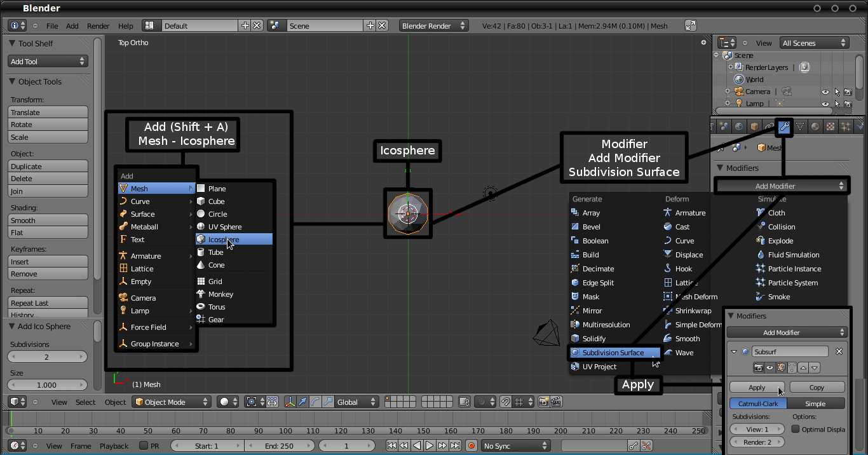Toggle Camera renderability in outliner

coord(848,92)
